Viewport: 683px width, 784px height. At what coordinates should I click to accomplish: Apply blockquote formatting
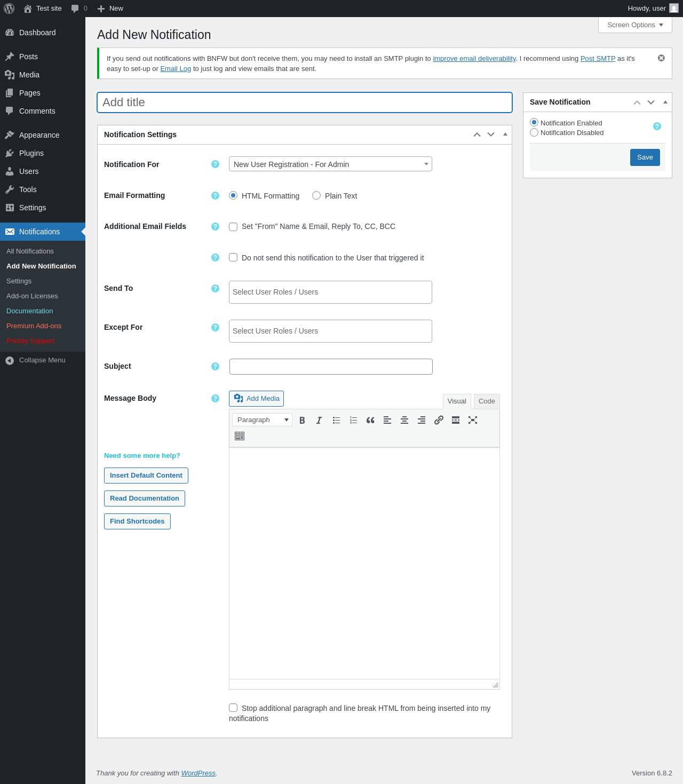click(x=370, y=420)
